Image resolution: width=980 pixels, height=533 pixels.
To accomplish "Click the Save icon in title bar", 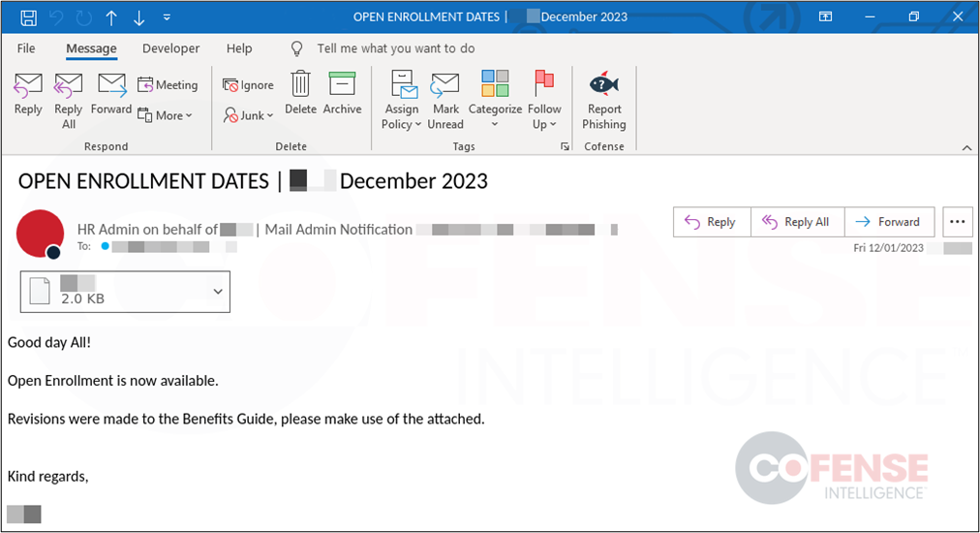I will point(28,17).
